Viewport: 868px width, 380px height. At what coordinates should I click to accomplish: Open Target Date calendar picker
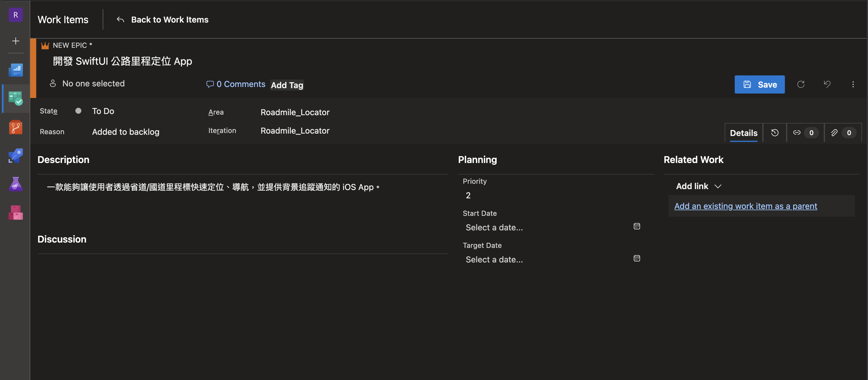click(636, 258)
